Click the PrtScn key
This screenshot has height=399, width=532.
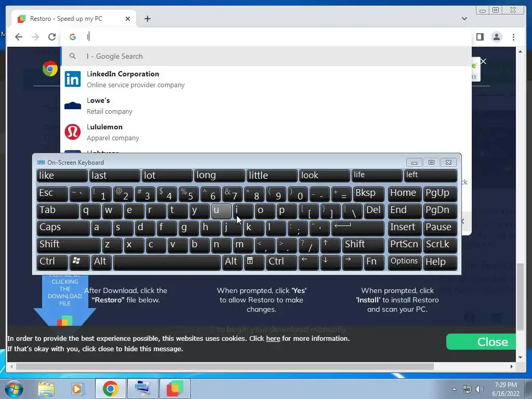[404, 245]
